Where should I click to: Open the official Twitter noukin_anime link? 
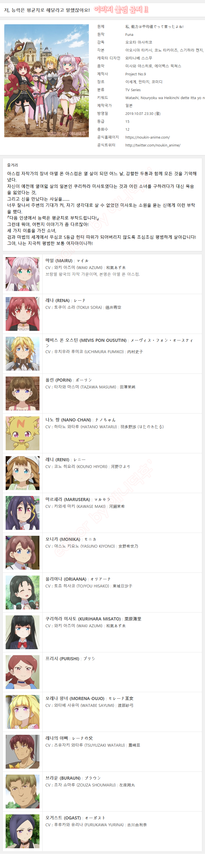[x=153, y=145]
